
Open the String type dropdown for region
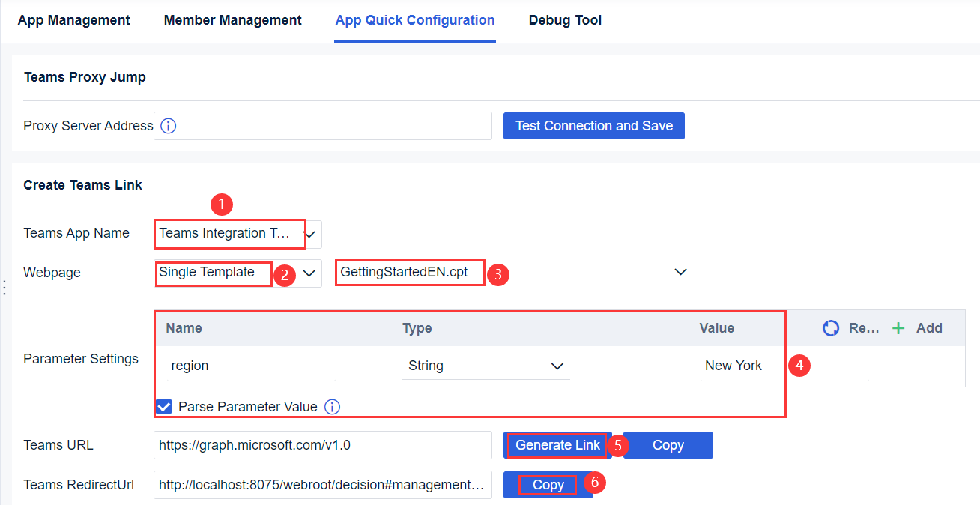pos(557,366)
